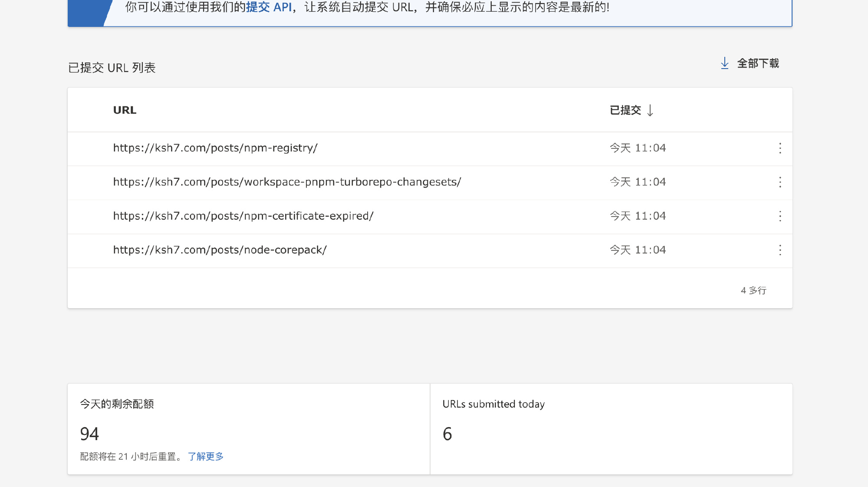Image resolution: width=868 pixels, height=487 pixels.
Task: Click the sort arrow next to 已提交
Action: [650, 110]
